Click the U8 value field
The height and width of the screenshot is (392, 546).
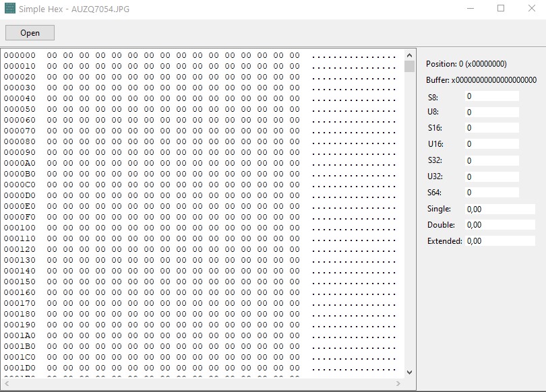[492, 112]
